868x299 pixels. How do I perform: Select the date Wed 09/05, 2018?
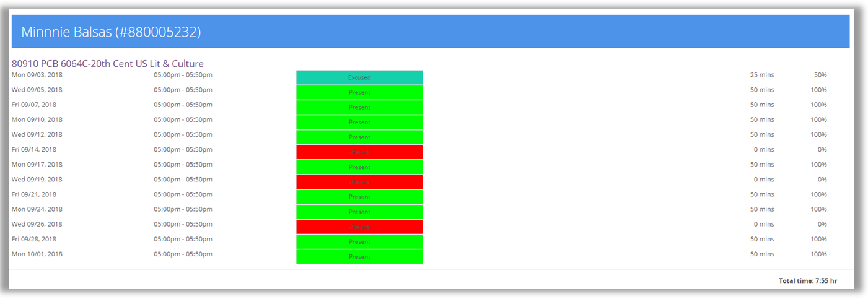(37, 90)
